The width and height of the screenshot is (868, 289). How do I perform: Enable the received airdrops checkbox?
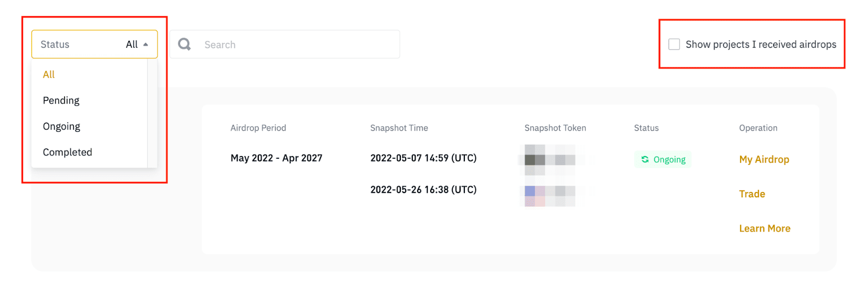point(674,44)
